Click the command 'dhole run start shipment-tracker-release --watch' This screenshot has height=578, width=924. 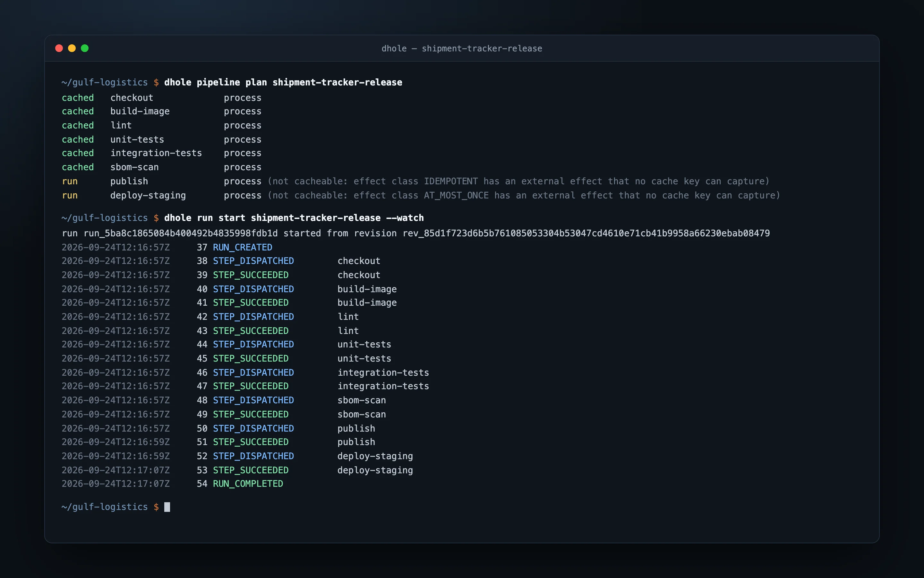point(294,218)
